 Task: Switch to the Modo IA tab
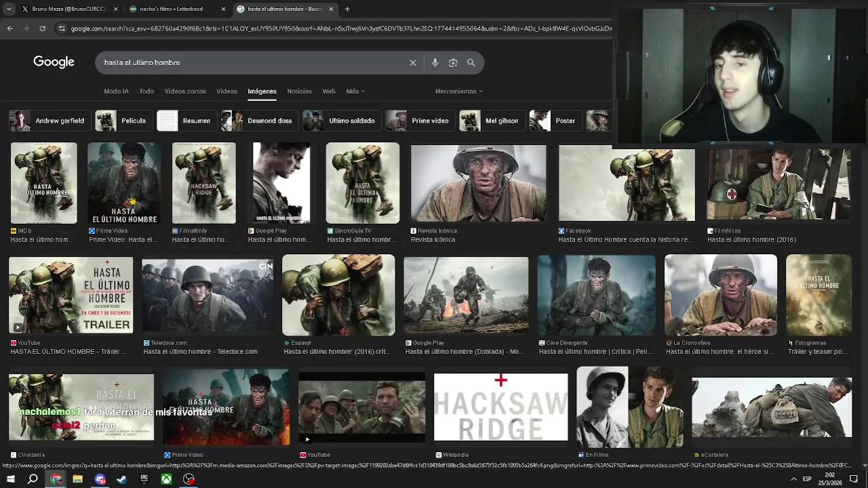point(116,91)
